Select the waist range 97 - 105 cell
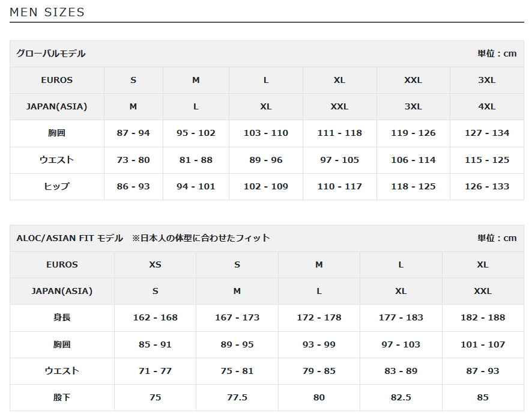This screenshot has width=532, height=416. (339, 160)
